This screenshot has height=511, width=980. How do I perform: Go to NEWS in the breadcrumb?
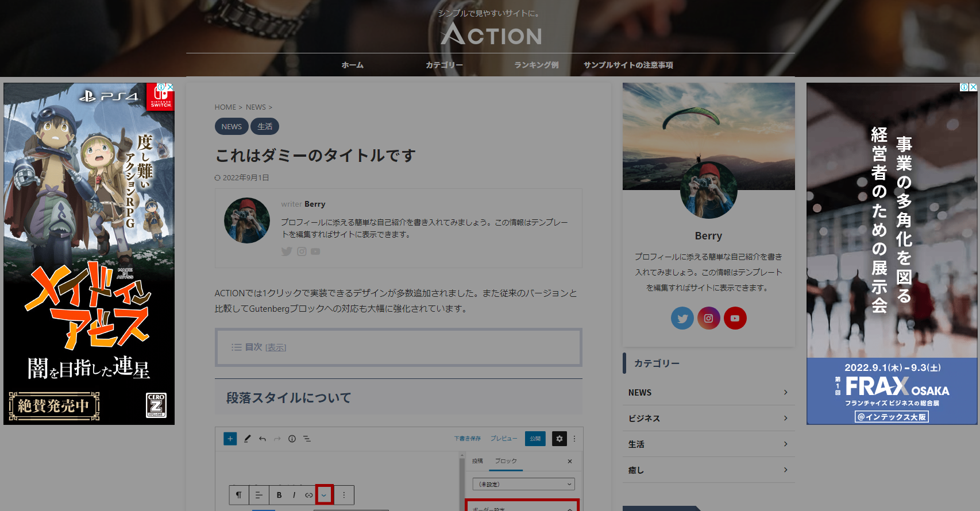coord(256,107)
